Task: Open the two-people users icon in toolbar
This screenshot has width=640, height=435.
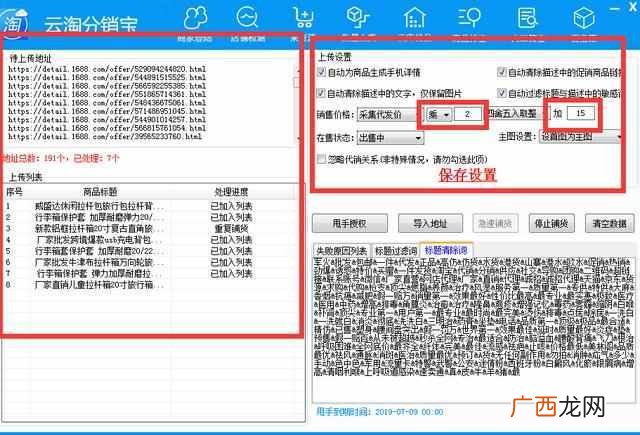Action: tap(196, 18)
